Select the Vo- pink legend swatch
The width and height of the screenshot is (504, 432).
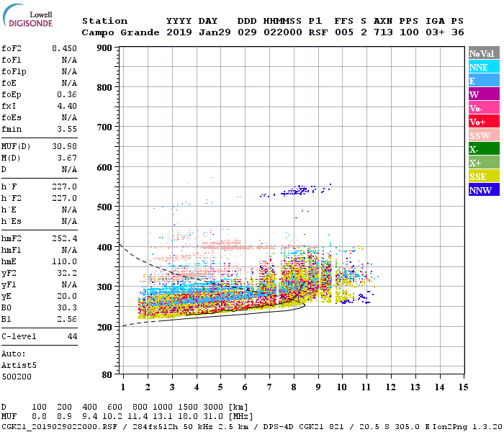484,108
